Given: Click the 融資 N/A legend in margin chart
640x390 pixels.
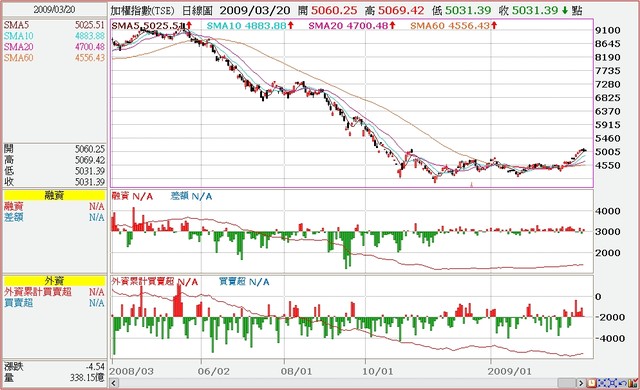Looking at the screenshot, I should pyautogui.click(x=132, y=197).
